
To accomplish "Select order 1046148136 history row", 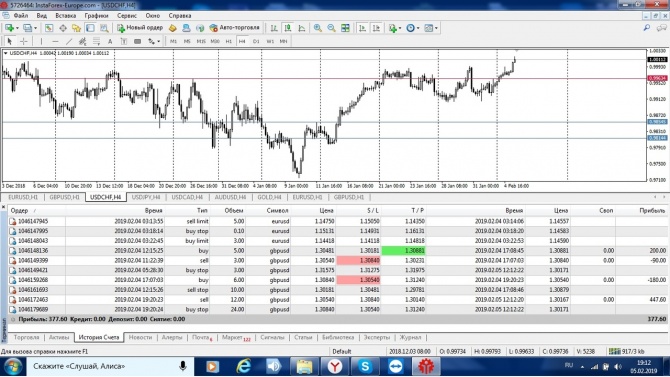I will 338,250.
